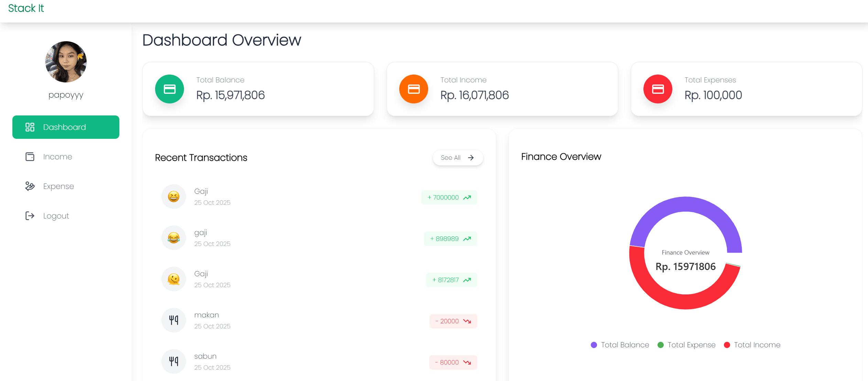Click the melting face emoji on Gaji entry
The width and height of the screenshot is (868, 381).
point(174,279)
